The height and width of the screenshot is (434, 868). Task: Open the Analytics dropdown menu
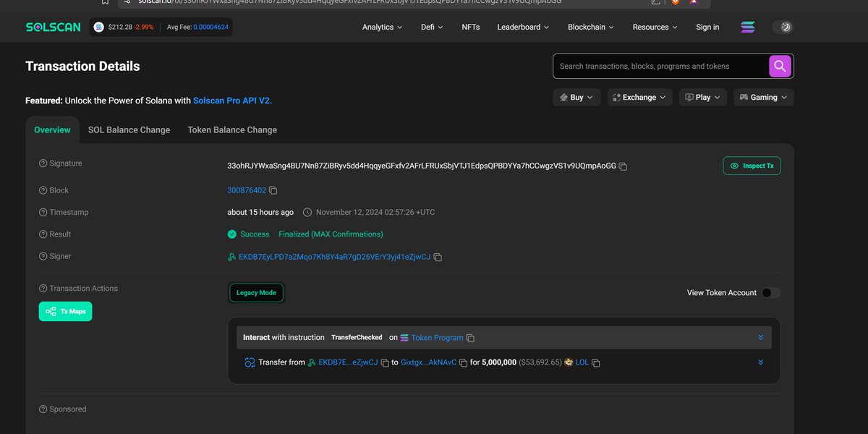coord(383,27)
